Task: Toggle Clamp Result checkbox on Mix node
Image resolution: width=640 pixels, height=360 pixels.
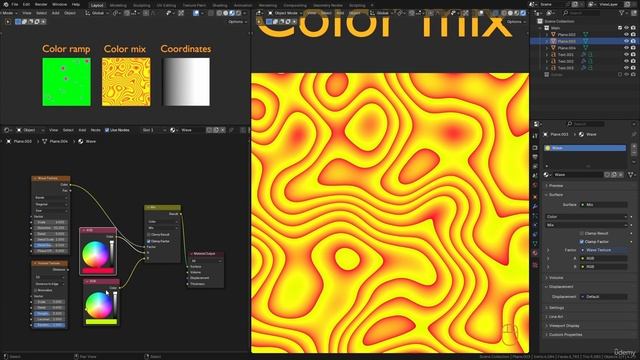Action: (x=149, y=235)
